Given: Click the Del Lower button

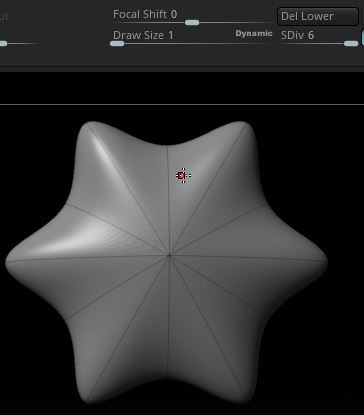Looking at the screenshot, I should point(318,16).
